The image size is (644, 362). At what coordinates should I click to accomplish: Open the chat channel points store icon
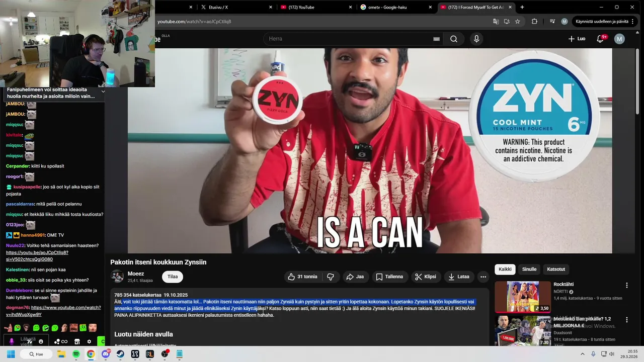click(x=77, y=341)
